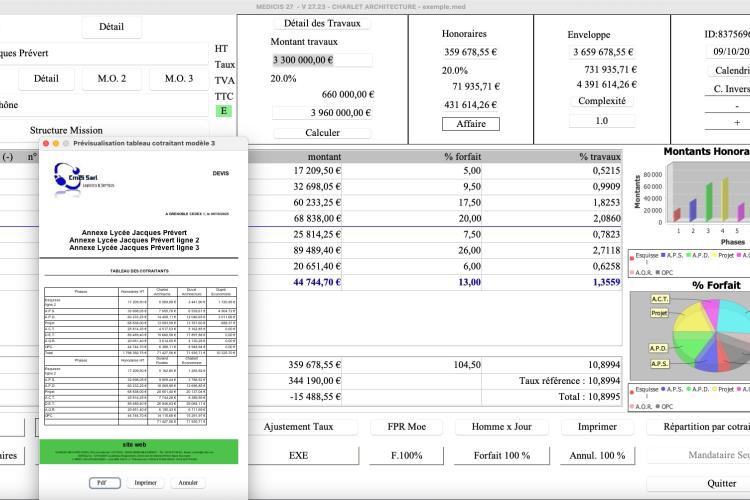The image size is (750, 500).
Task: Select the cell 17 209,50 €
Action: pyautogui.click(x=295, y=171)
